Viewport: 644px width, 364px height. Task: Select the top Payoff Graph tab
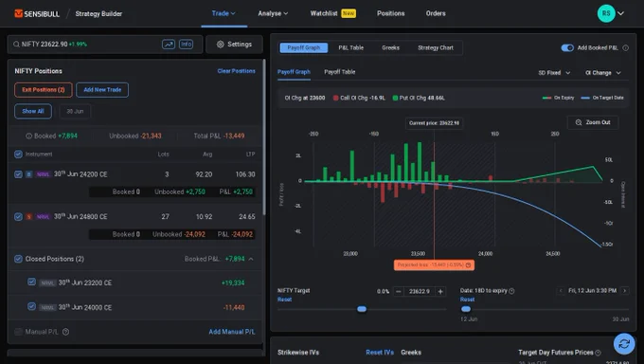[303, 47]
